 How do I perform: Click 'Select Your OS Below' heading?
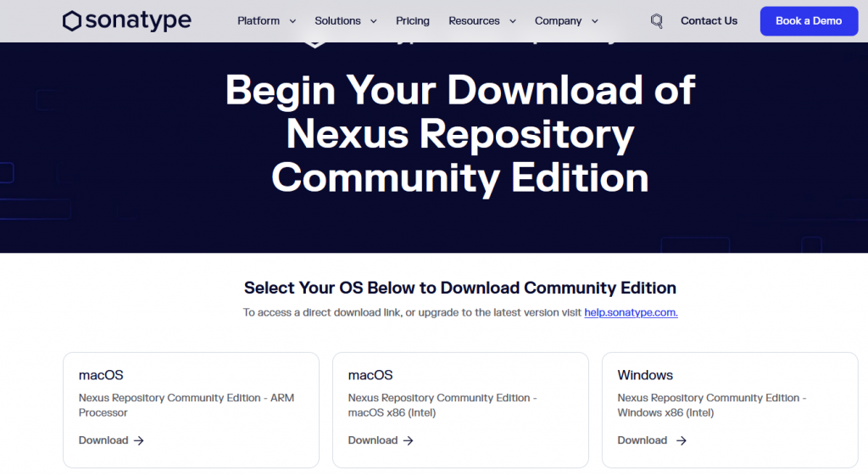point(460,288)
